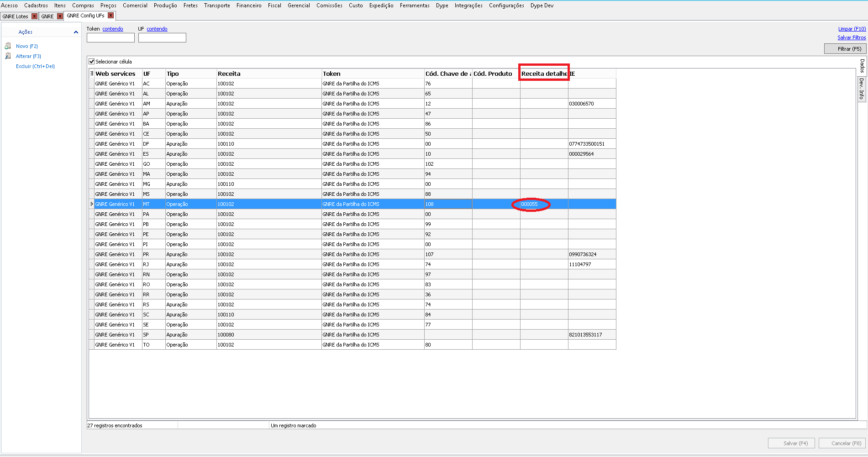
Task: Close the GNRE Config UFs tab
Action: (x=110, y=16)
